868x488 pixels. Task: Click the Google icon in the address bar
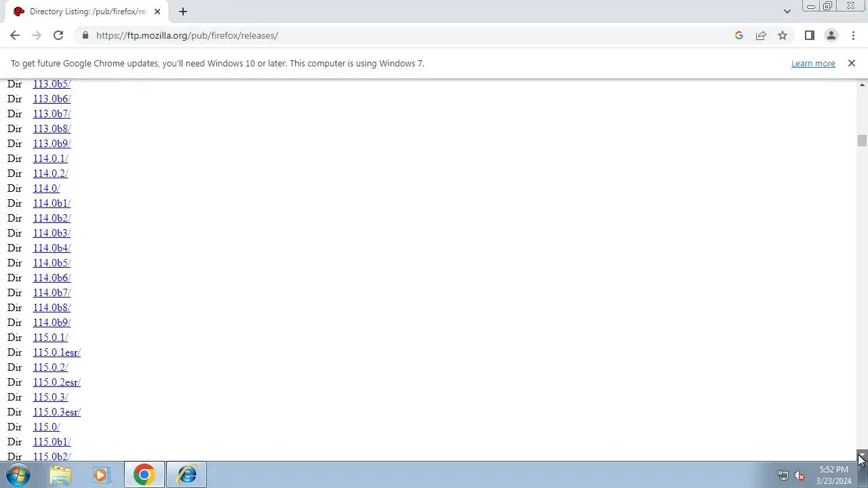coord(739,35)
